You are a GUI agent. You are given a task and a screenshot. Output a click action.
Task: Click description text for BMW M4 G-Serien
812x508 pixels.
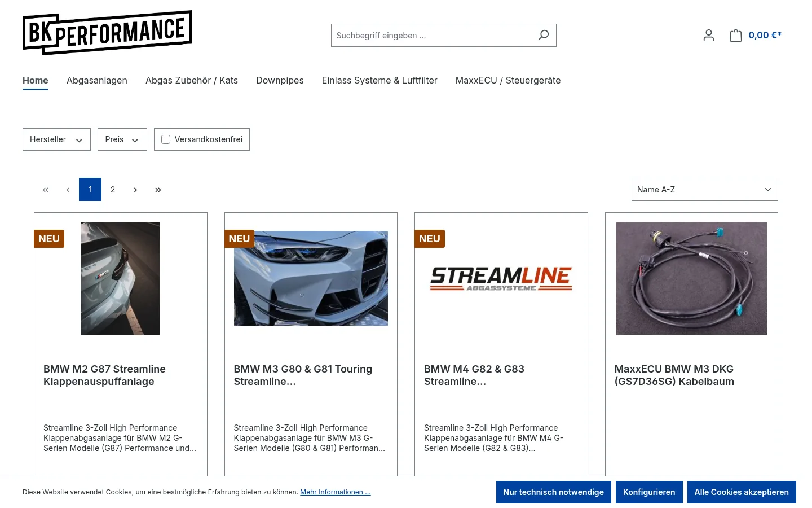[x=493, y=438]
